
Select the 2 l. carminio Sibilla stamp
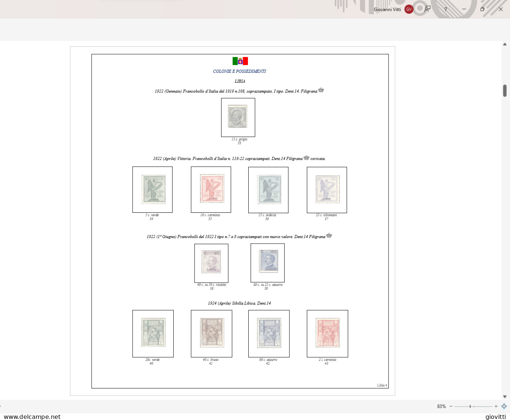click(327, 333)
